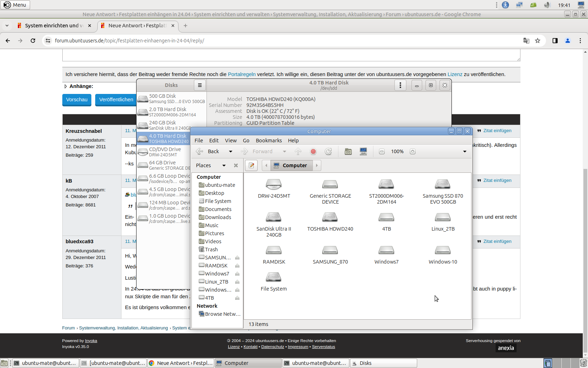This screenshot has height=368, width=588.
Task: Select the 500 GB Disk Samsung SSD in Disks
Action: [171, 98]
